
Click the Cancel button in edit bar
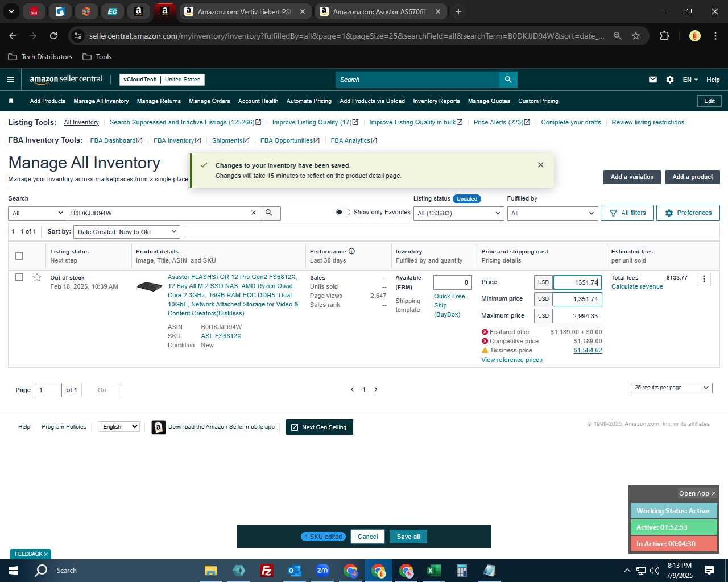point(367,537)
